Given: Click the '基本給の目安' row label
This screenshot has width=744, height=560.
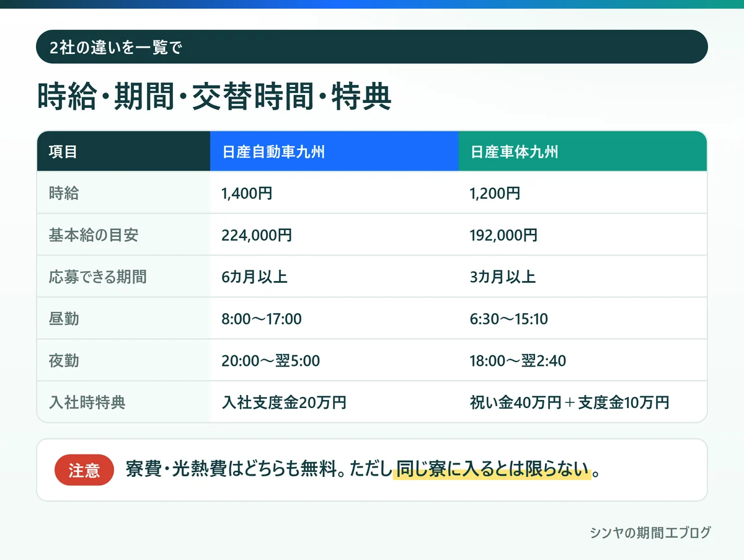Looking at the screenshot, I should tap(94, 235).
